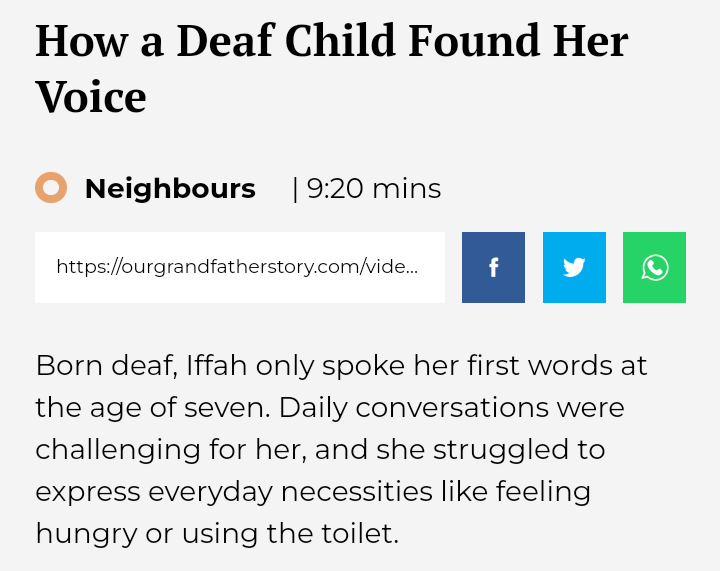Click the word Voice in the headline

(x=91, y=97)
